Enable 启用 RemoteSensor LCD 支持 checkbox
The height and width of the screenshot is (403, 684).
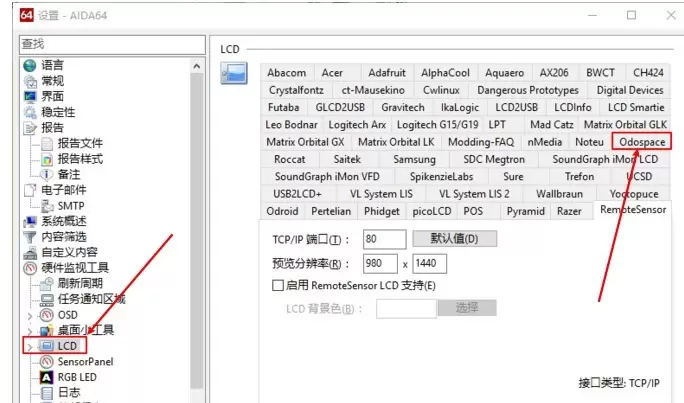point(278,286)
